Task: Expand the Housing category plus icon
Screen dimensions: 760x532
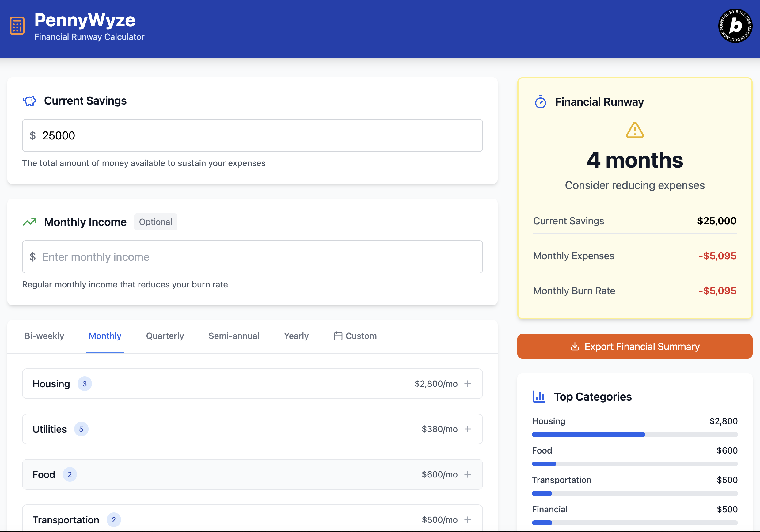Action: click(467, 384)
